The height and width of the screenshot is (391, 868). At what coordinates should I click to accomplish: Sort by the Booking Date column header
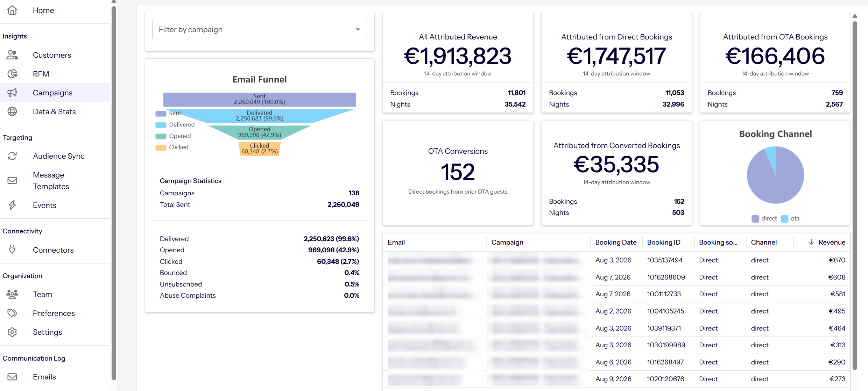pos(616,242)
